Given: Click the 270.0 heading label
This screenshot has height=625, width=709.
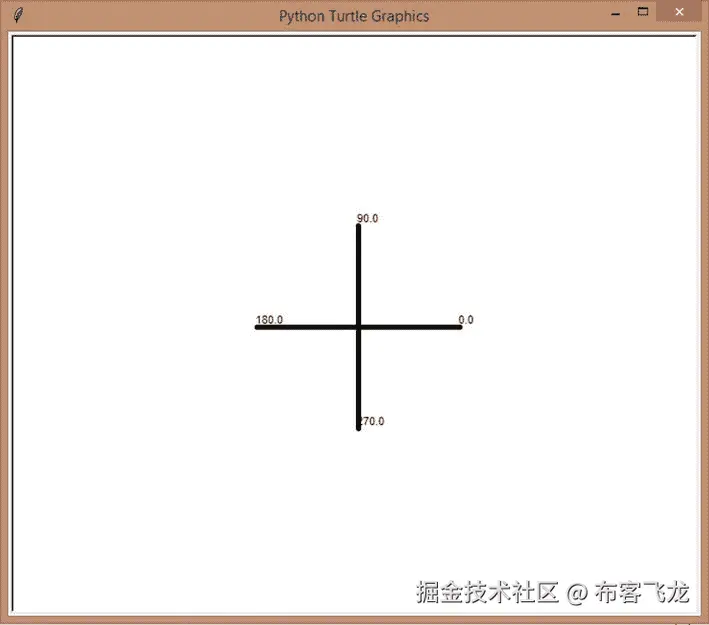Looking at the screenshot, I should pyautogui.click(x=371, y=421).
